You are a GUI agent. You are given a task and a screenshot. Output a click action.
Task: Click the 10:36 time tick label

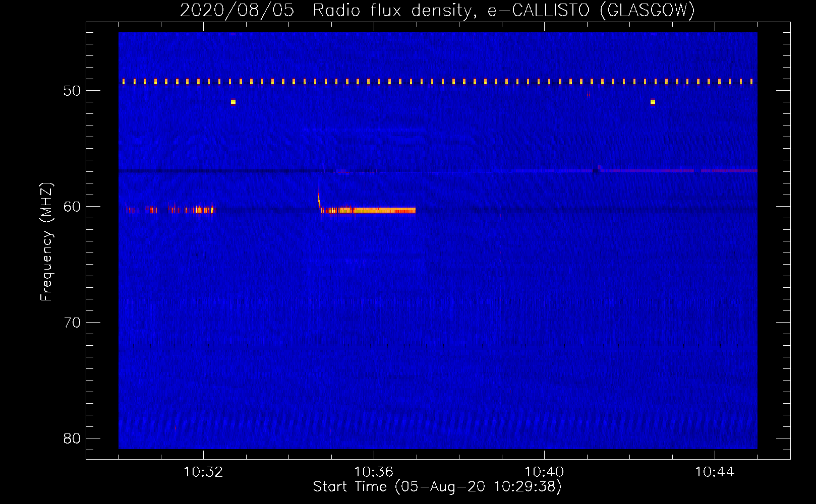pos(374,472)
